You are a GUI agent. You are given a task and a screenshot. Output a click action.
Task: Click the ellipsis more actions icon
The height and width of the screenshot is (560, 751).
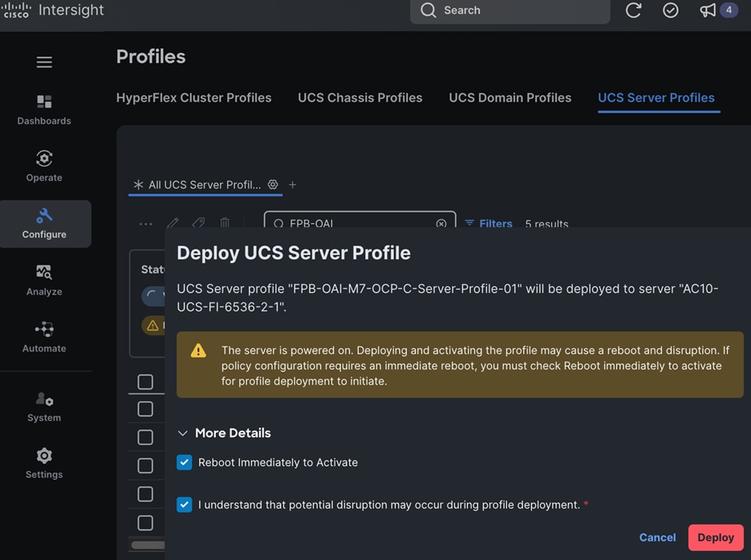click(145, 223)
